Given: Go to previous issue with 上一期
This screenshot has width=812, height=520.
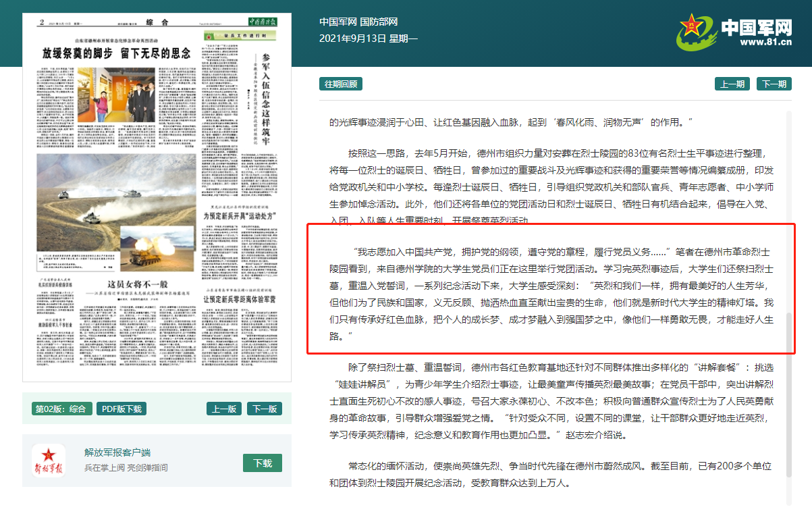Looking at the screenshot, I should click(732, 84).
